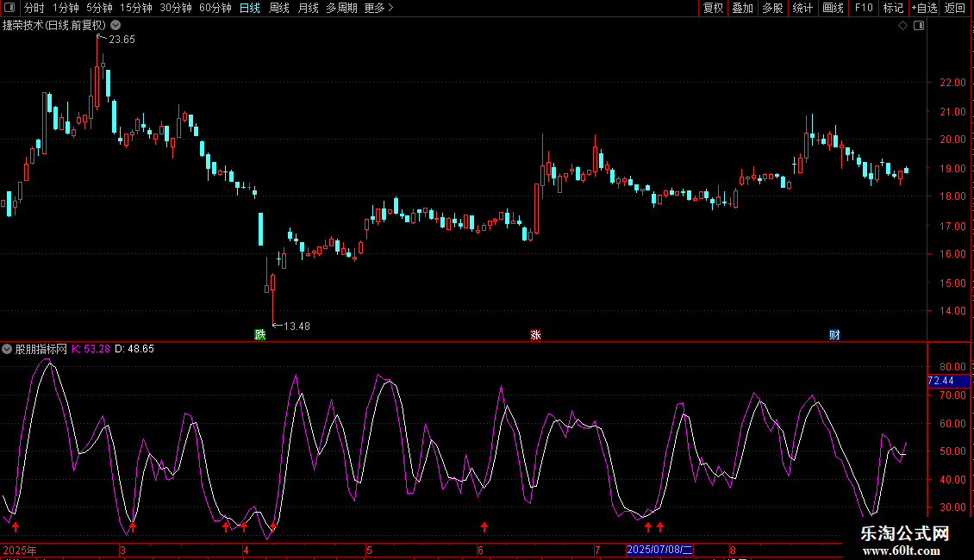Click the blue 财 financial marker

(834, 335)
